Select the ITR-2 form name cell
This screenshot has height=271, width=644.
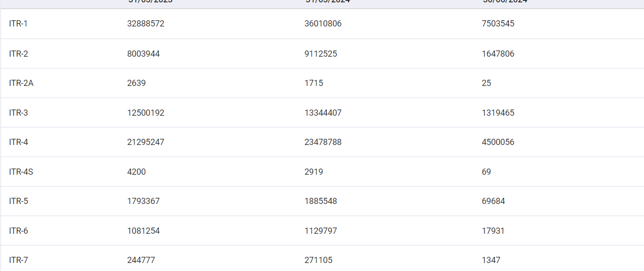[18, 54]
